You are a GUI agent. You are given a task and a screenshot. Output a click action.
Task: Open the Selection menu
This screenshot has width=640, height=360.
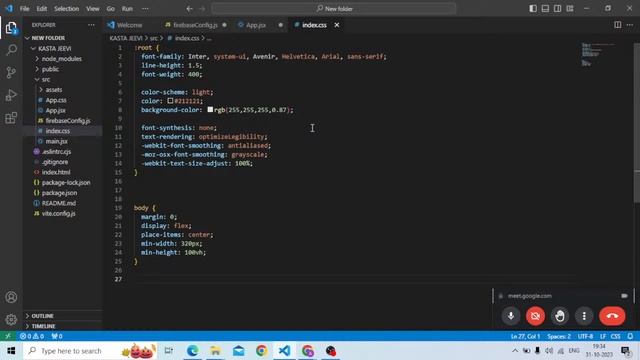point(67,9)
